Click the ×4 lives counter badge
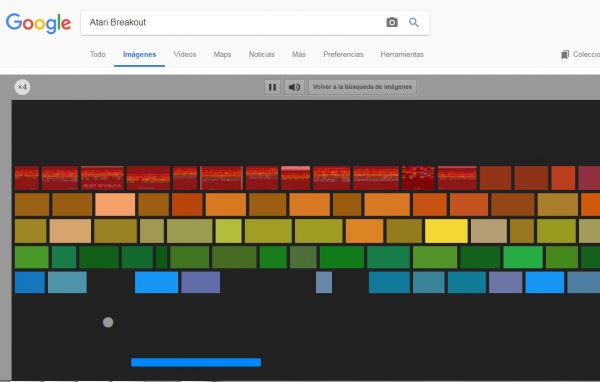The height and width of the screenshot is (382, 600). click(22, 87)
